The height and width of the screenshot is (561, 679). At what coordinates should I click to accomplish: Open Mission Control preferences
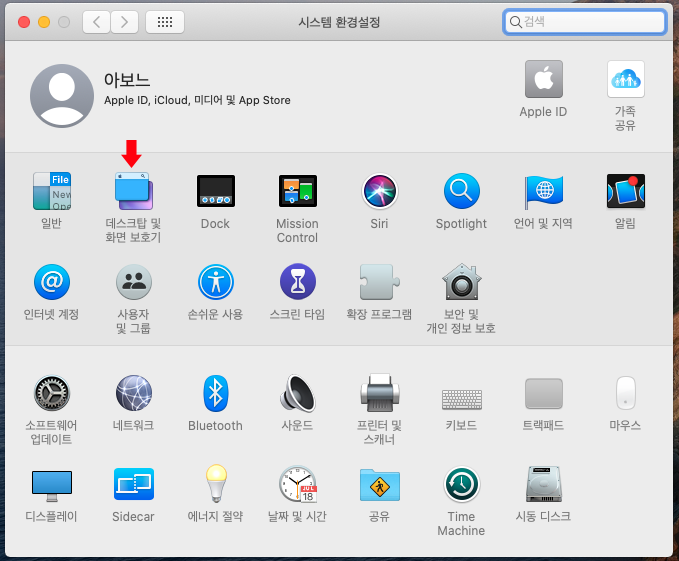297,191
